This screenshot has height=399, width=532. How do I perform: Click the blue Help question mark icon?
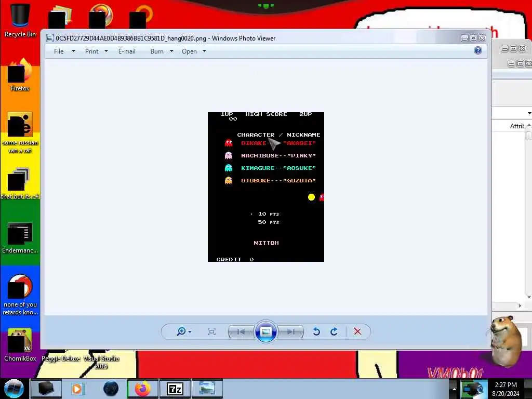478,50
